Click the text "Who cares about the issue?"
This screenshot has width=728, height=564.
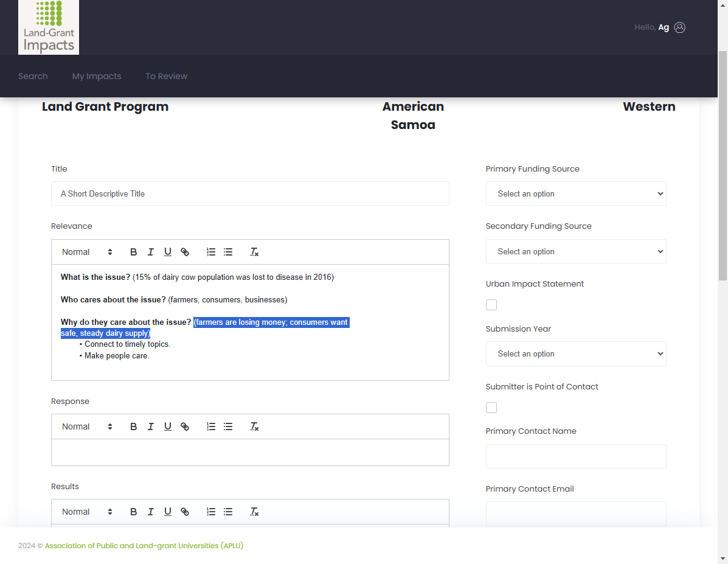click(x=113, y=300)
